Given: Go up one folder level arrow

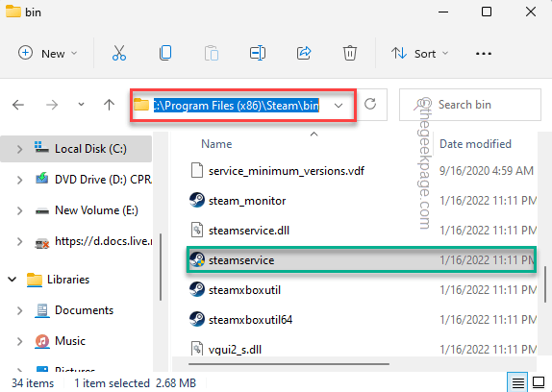Looking at the screenshot, I should (x=109, y=105).
